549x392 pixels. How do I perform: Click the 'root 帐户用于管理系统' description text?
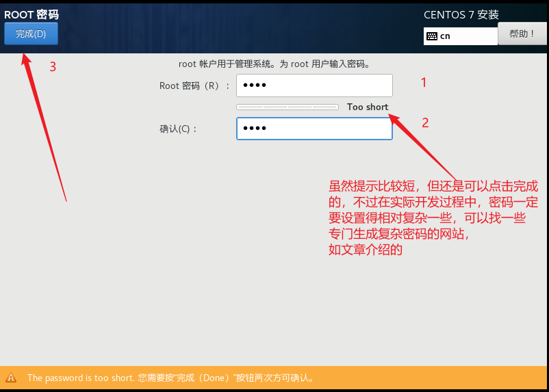pos(274,64)
